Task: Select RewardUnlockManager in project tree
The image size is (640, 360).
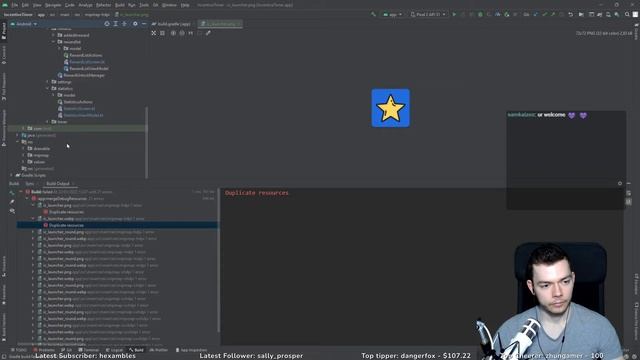Action: (84, 75)
